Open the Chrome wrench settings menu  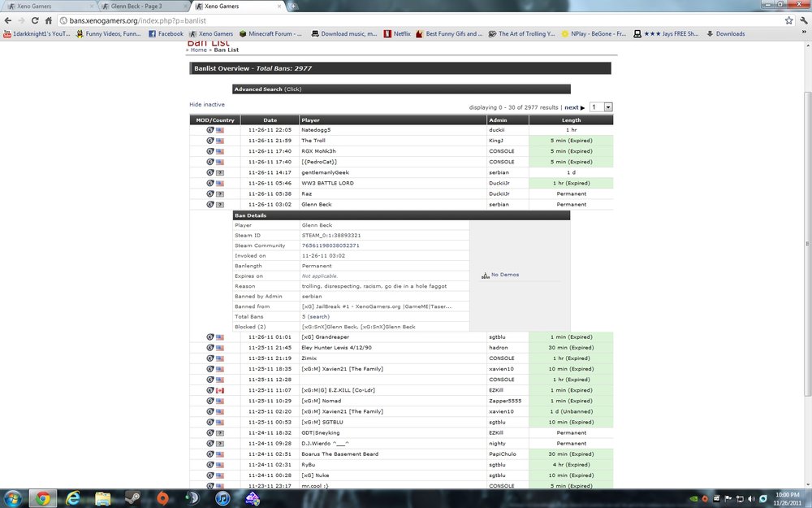coord(804,21)
